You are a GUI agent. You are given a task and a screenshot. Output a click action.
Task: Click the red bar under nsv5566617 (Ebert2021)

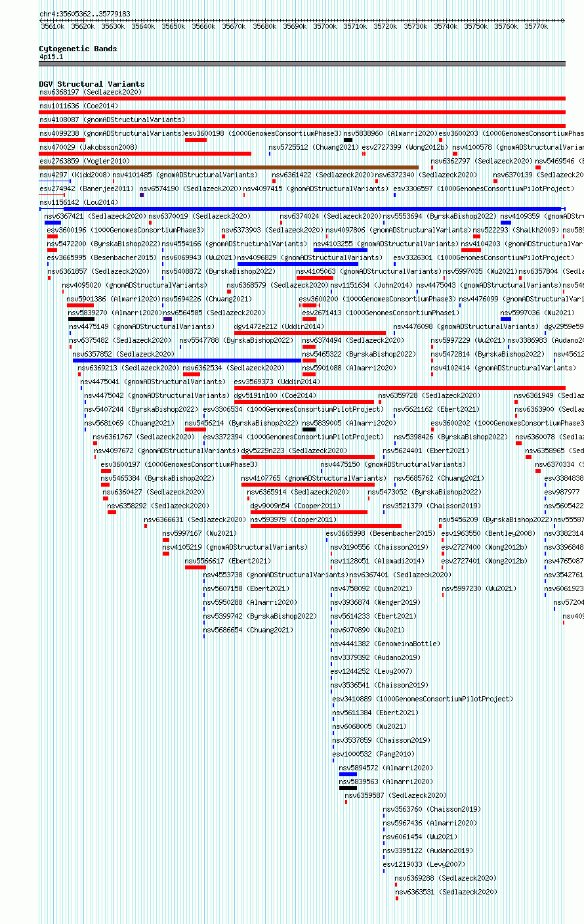click(x=196, y=567)
